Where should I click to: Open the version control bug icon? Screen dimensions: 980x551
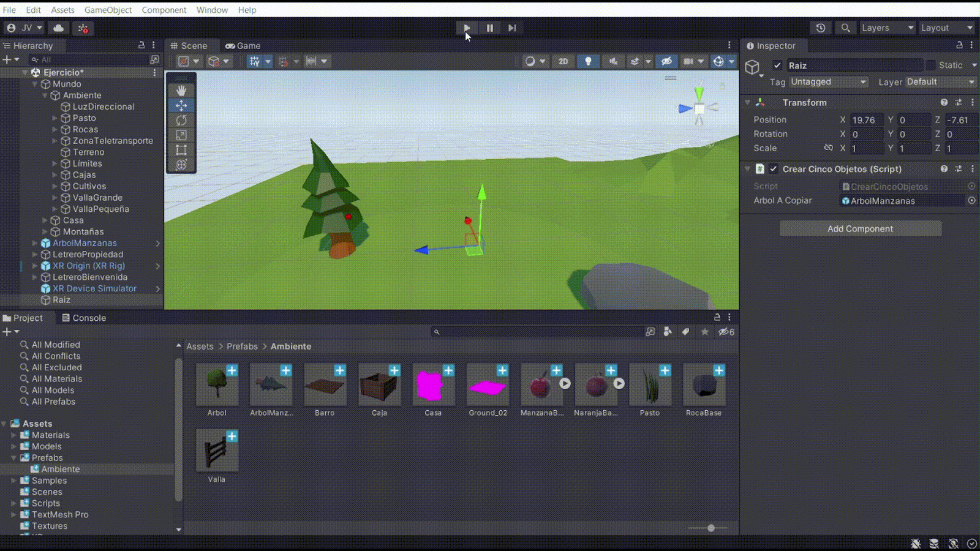coord(83,28)
